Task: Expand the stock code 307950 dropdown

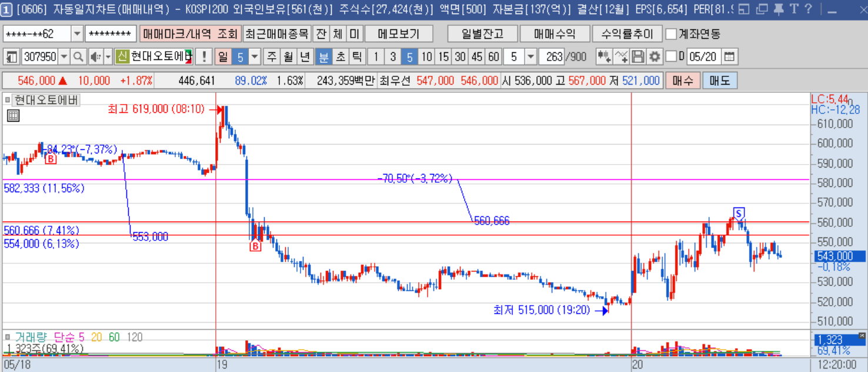Action: point(64,57)
